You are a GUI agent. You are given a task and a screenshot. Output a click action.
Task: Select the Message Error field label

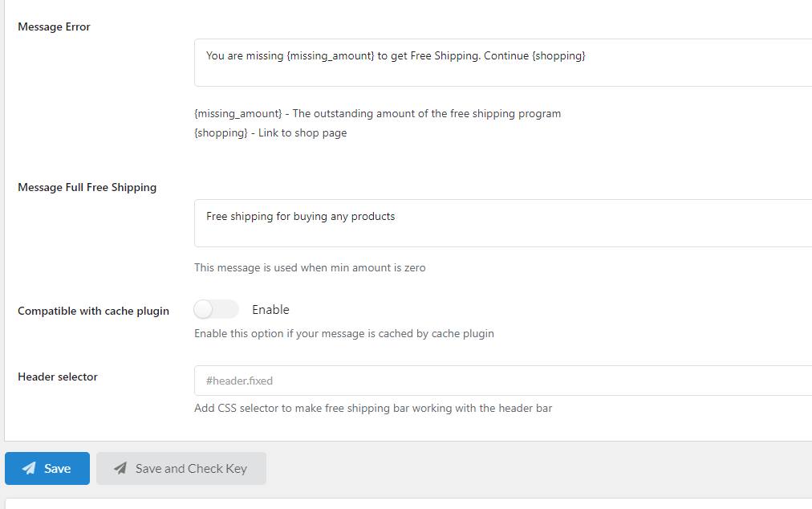(54, 27)
